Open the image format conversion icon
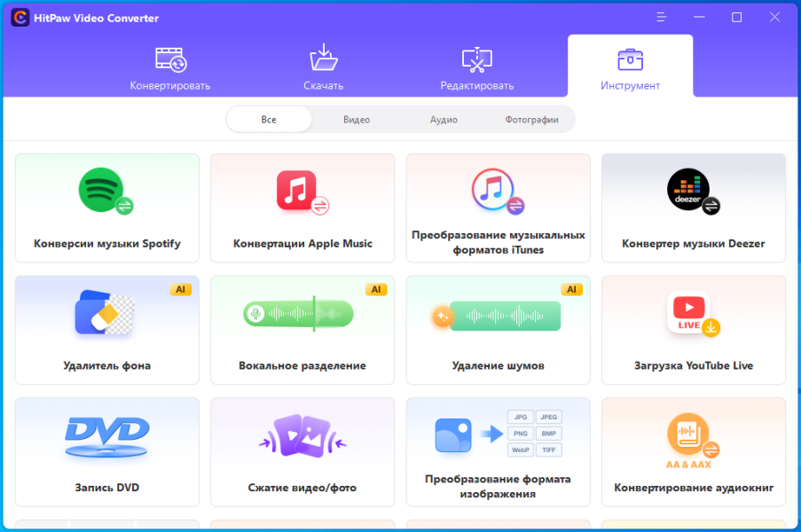The height and width of the screenshot is (532, 801). 498,434
